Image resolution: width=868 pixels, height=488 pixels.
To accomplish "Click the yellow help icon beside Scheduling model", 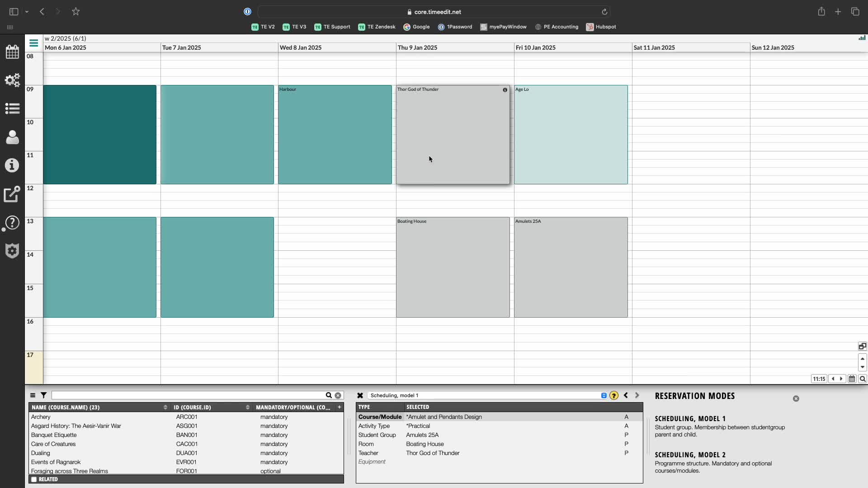I will [x=613, y=395].
